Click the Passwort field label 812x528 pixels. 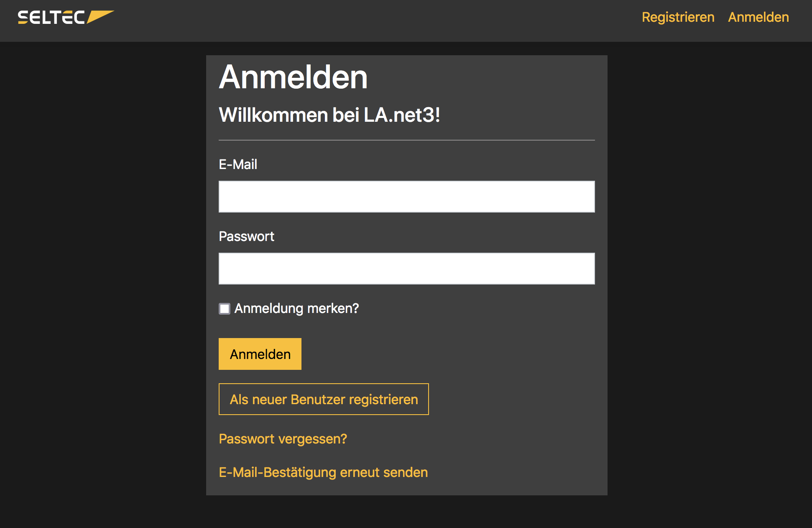click(246, 236)
